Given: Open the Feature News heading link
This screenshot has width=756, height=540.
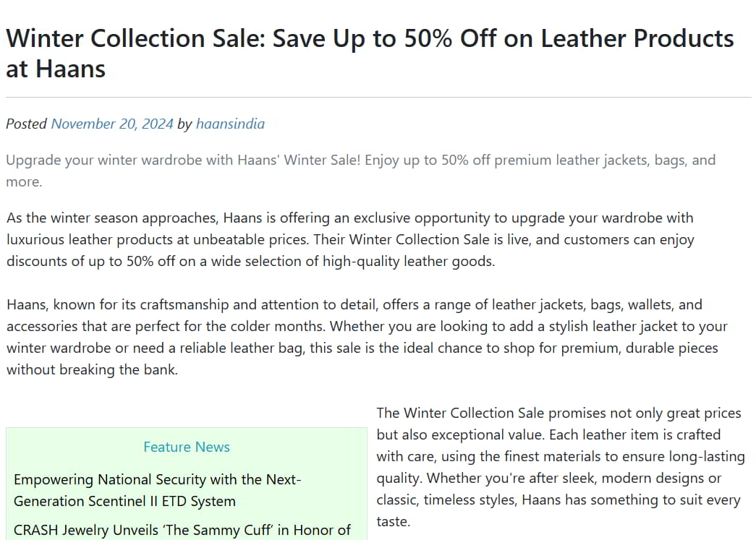Looking at the screenshot, I should click(x=187, y=447).
